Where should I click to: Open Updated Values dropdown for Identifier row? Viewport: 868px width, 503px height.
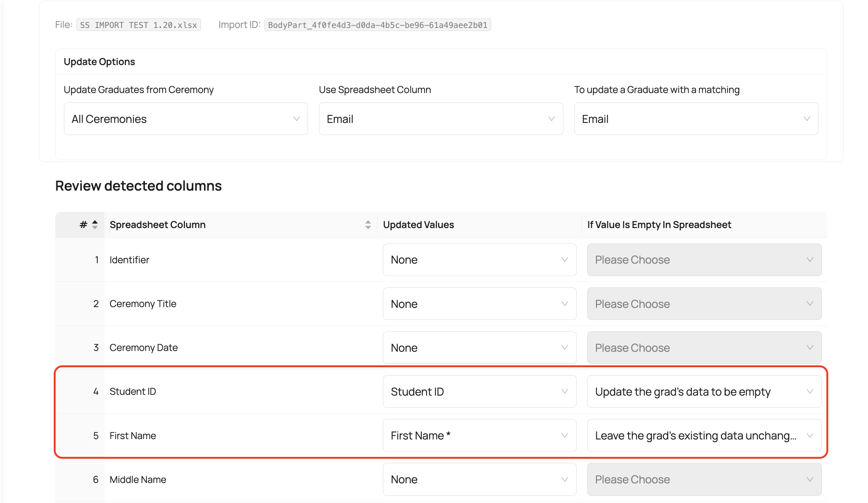point(479,260)
